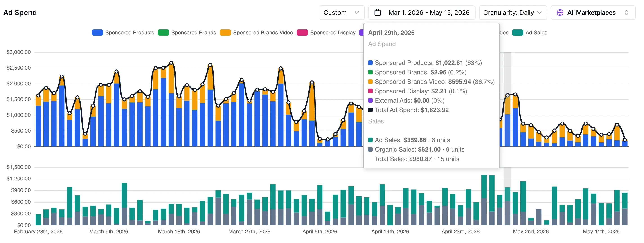Screen dimensions: 644x243
Task: Click the pink Sponsored Display legend swatch
Action: click(x=302, y=33)
